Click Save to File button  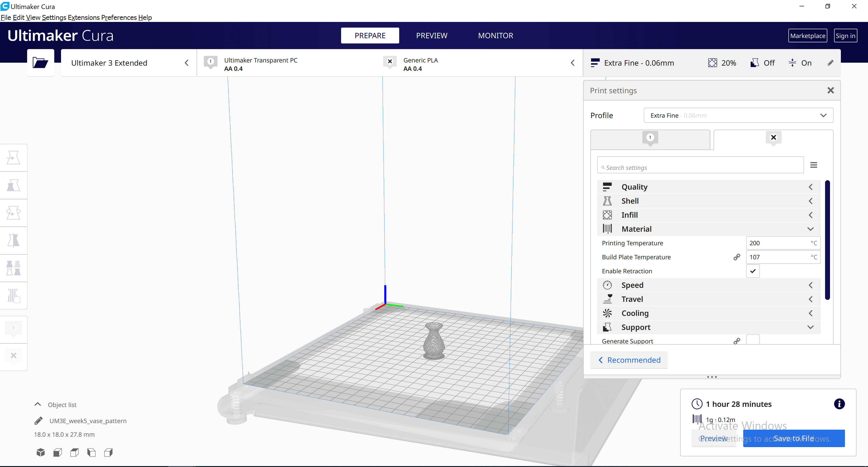[794, 438]
